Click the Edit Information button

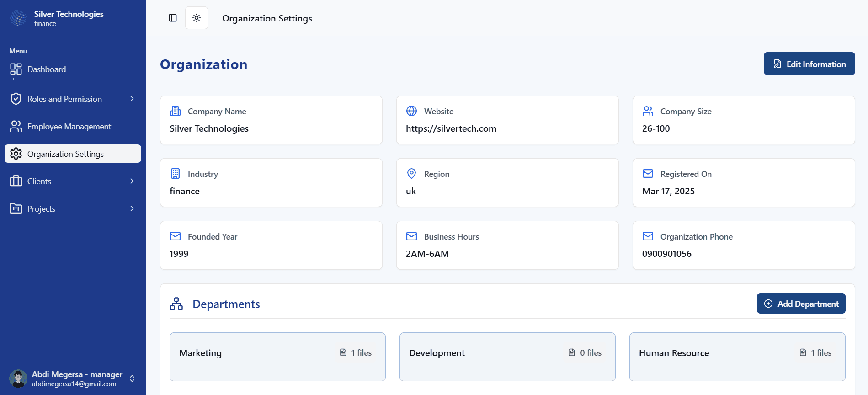pyautogui.click(x=809, y=64)
